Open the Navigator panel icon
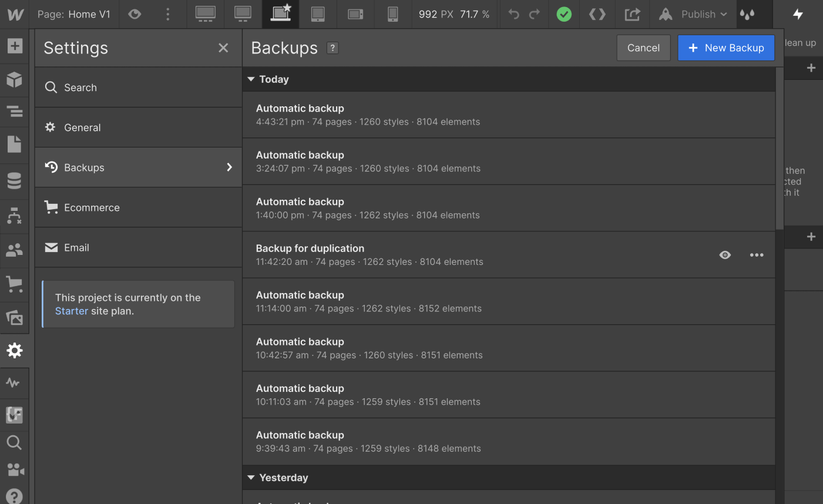823x504 pixels. 14,111
